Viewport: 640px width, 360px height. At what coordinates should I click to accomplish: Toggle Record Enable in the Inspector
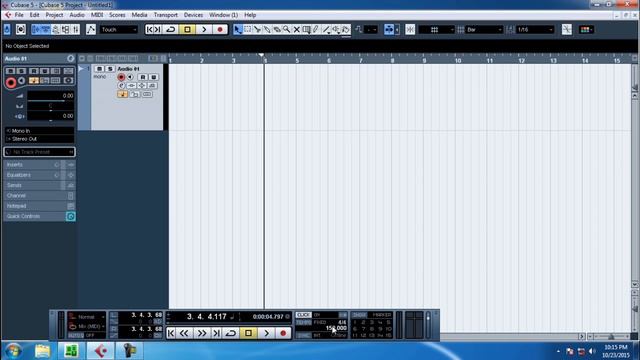point(11,83)
